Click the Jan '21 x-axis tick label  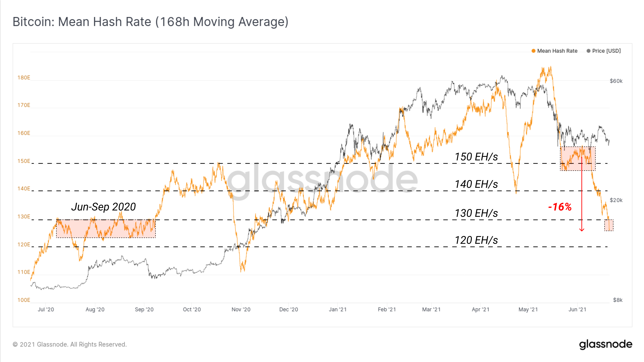click(x=337, y=309)
